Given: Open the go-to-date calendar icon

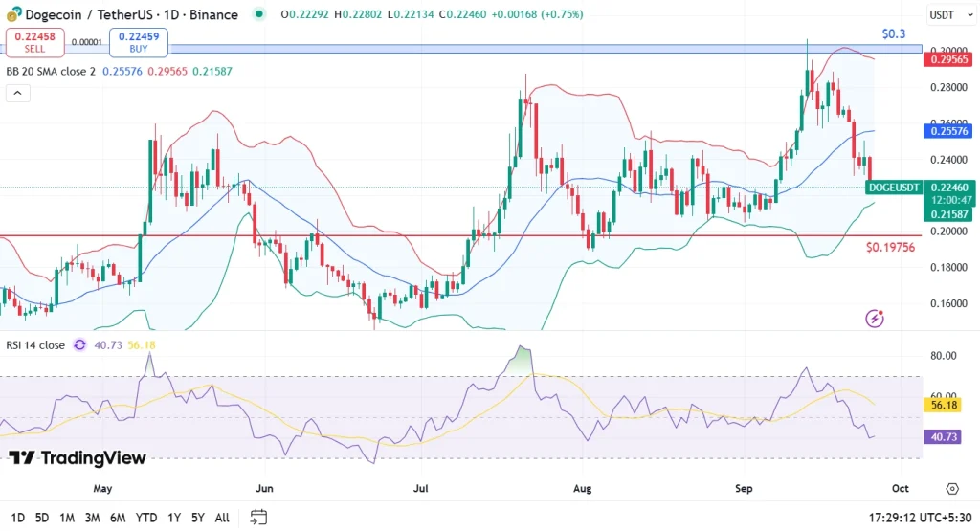Looking at the screenshot, I should [258, 518].
